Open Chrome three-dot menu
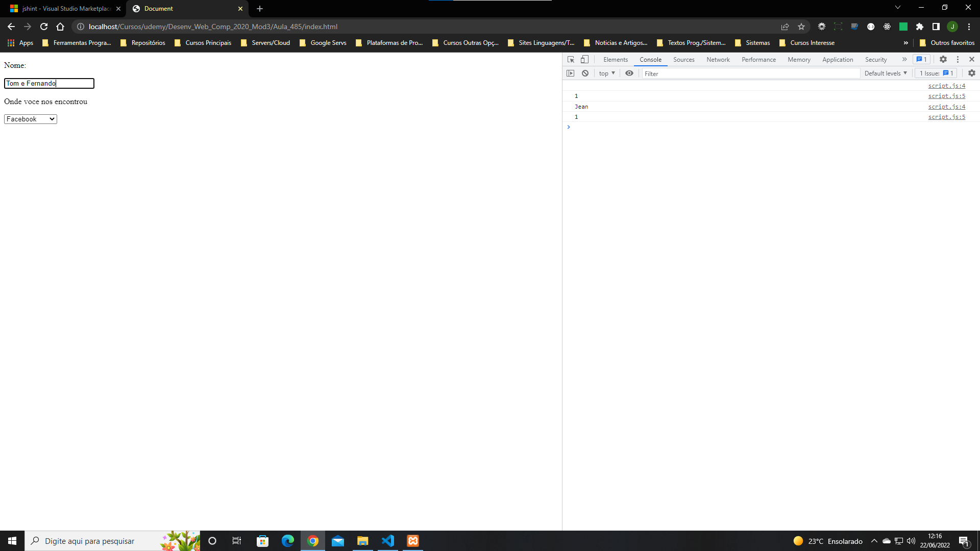The width and height of the screenshot is (980, 551). pos(969,27)
